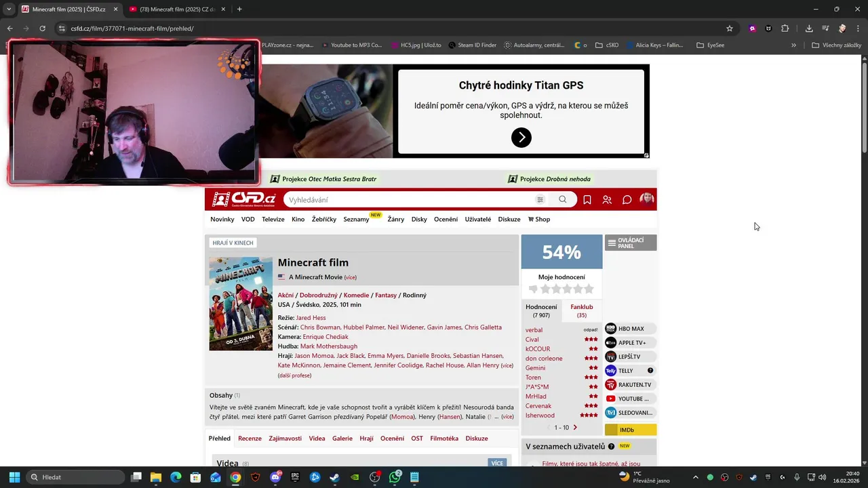Open the YOUTUBE streaming link
Screen dimensions: 868x488
click(630, 399)
